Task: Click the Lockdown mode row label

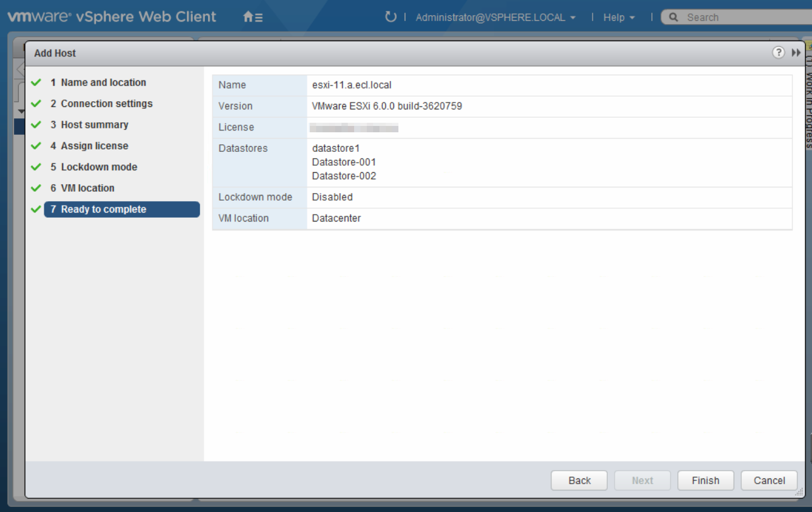Action: tap(255, 197)
